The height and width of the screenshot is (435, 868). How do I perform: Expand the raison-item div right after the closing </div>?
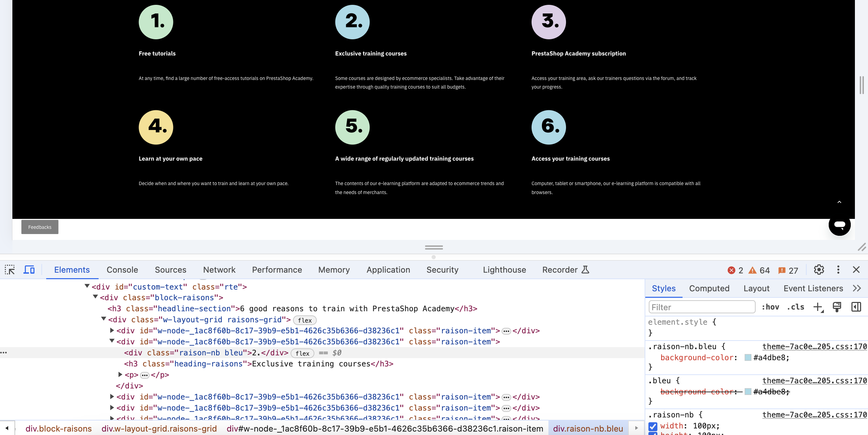(112, 396)
